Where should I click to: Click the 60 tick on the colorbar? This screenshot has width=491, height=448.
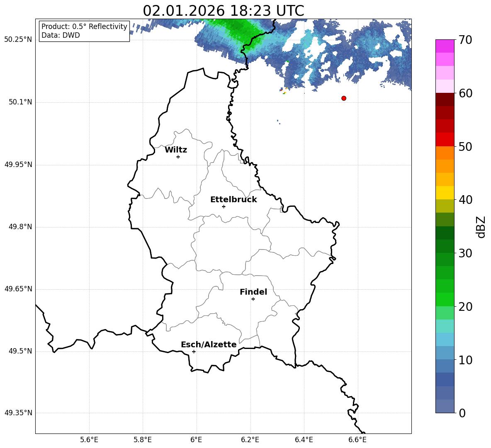(x=465, y=93)
